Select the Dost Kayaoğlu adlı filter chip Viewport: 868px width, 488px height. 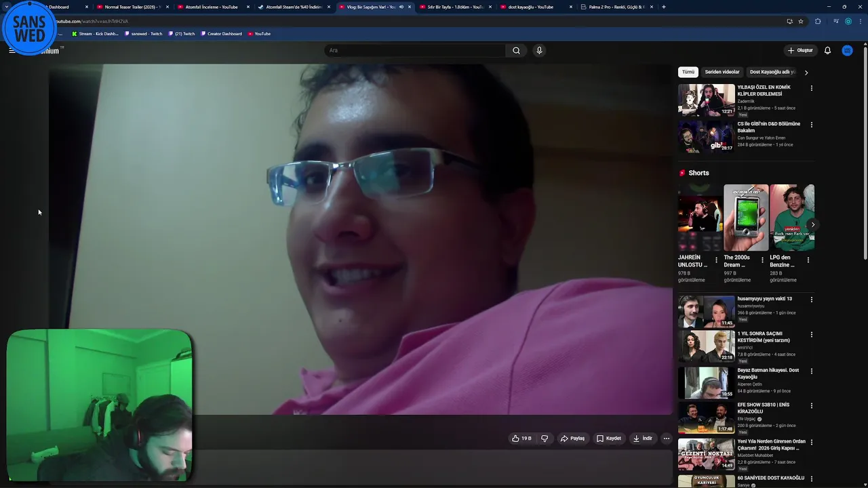[x=772, y=72]
